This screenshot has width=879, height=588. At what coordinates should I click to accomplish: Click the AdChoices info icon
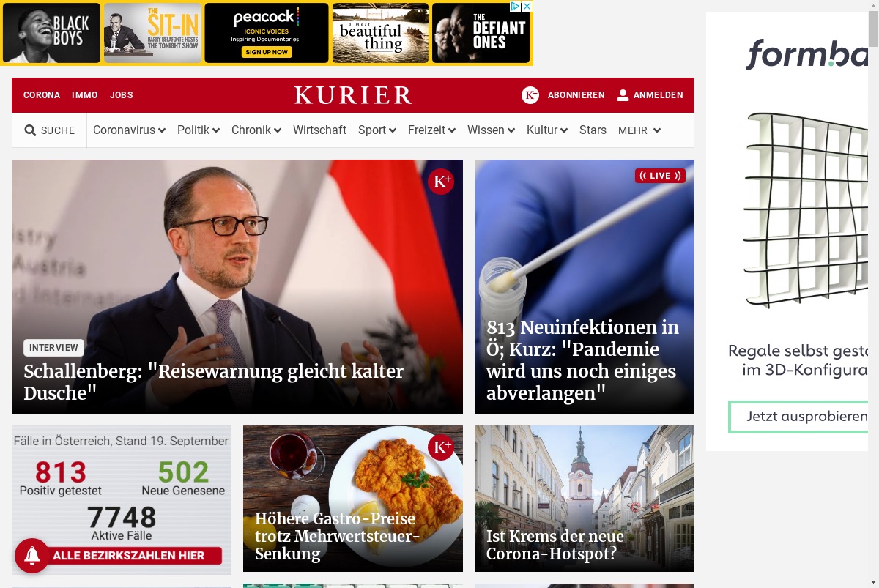(x=515, y=6)
